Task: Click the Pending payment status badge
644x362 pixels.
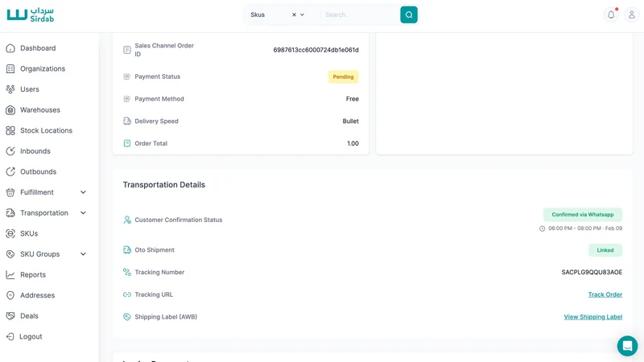Action: (343, 76)
